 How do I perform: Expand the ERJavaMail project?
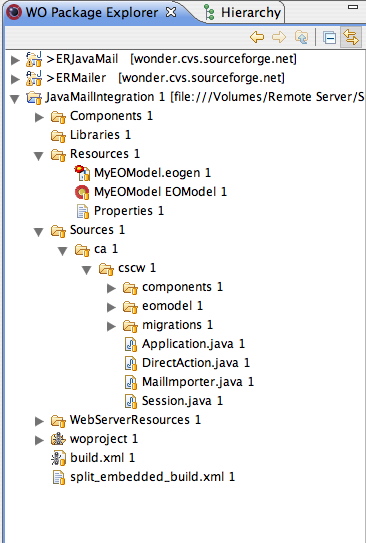click(x=15, y=60)
